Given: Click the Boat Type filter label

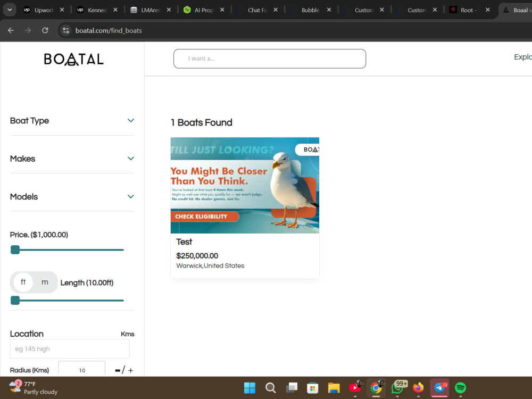Looking at the screenshot, I should [29, 121].
